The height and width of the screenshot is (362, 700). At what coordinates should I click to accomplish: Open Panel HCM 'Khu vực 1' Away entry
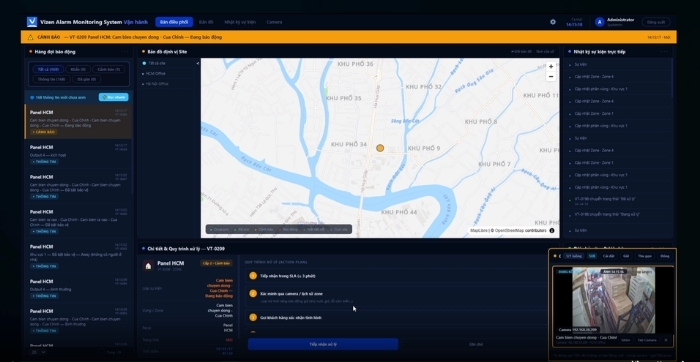(x=78, y=256)
